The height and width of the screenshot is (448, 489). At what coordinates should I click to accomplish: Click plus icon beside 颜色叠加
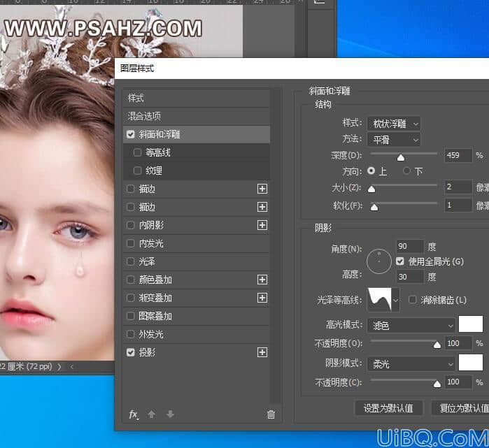[x=262, y=280]
